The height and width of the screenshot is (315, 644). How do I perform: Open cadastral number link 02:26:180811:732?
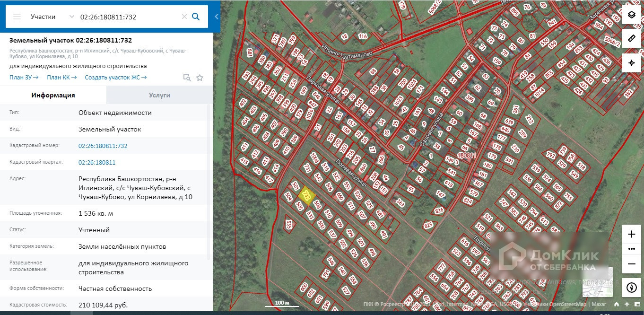pyautogui.click(x=103, y=146)
